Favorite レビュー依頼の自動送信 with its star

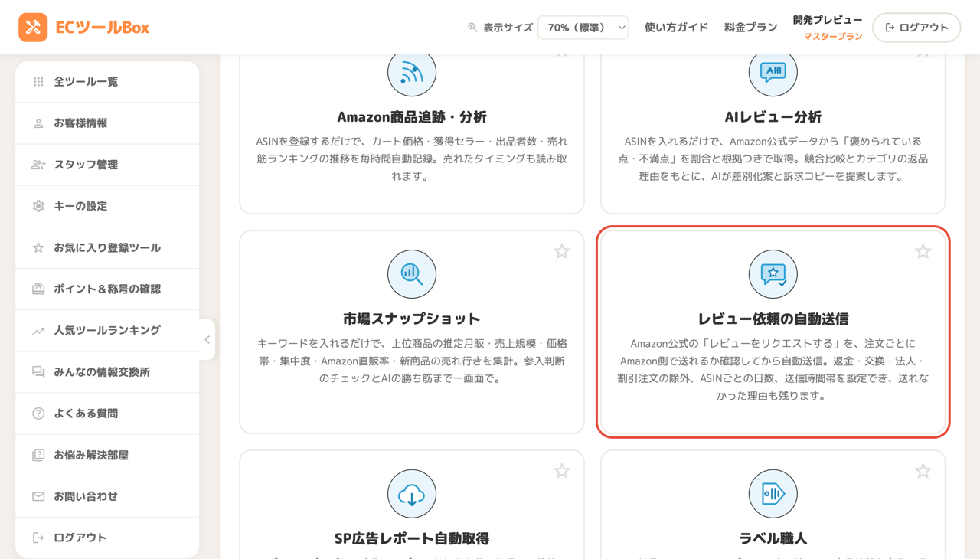[x=923, y=251]
